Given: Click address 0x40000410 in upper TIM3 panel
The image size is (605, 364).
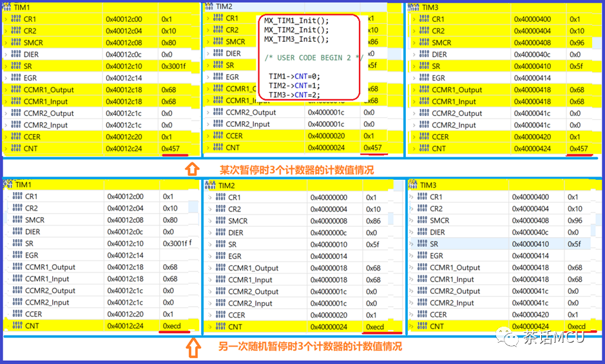Looking at the screenshot, I should (x=532, y=66).
